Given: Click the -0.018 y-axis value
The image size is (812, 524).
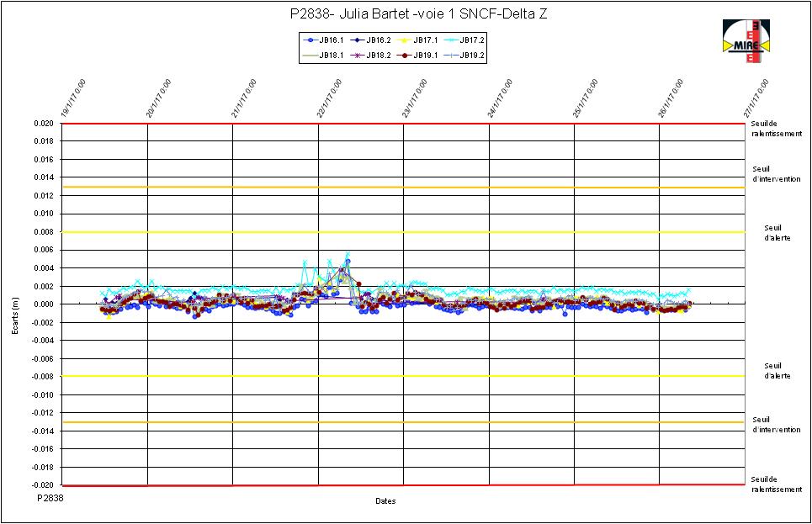Looking at the screenshot, I should coord(42,467).
